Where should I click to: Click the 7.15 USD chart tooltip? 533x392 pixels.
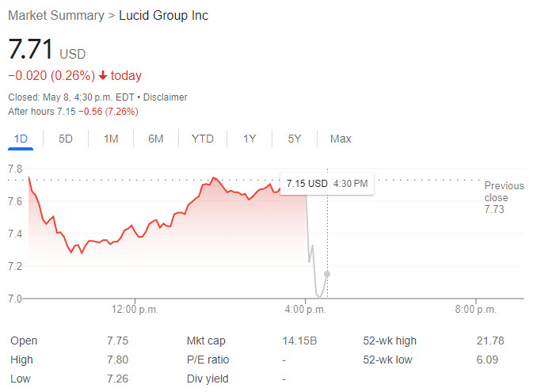(327, 184)
